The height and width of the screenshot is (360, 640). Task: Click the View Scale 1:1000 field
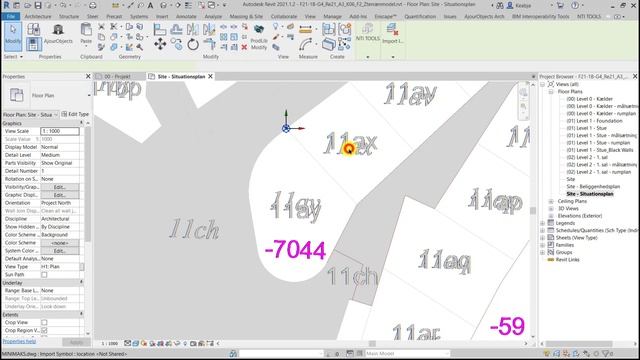click(x=60, y=131)
